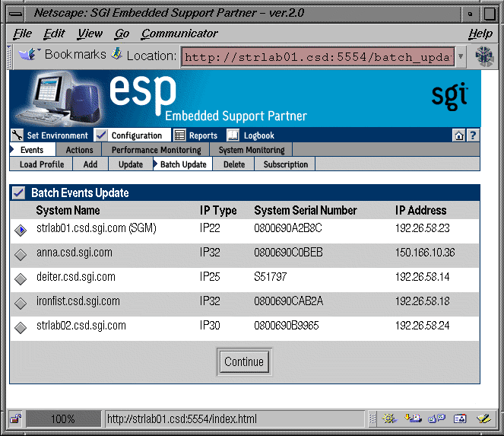Click the IP25 type cell
The width and height of the screenshot is (504, 436).
210,277
